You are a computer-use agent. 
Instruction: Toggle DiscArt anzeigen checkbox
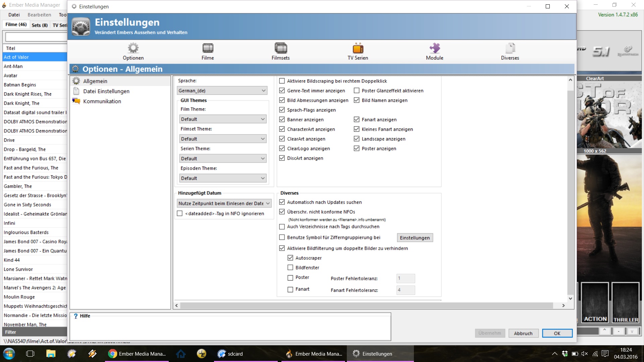coord(282,158)
